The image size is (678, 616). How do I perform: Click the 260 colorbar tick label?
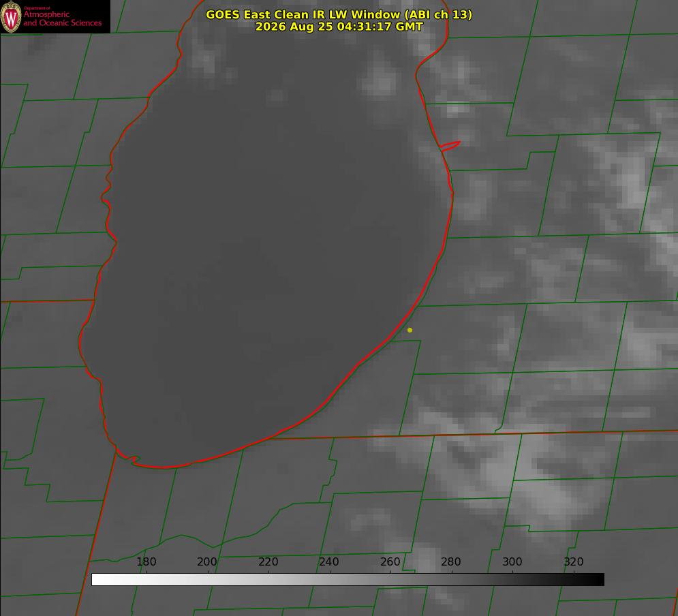click(390, 561)
